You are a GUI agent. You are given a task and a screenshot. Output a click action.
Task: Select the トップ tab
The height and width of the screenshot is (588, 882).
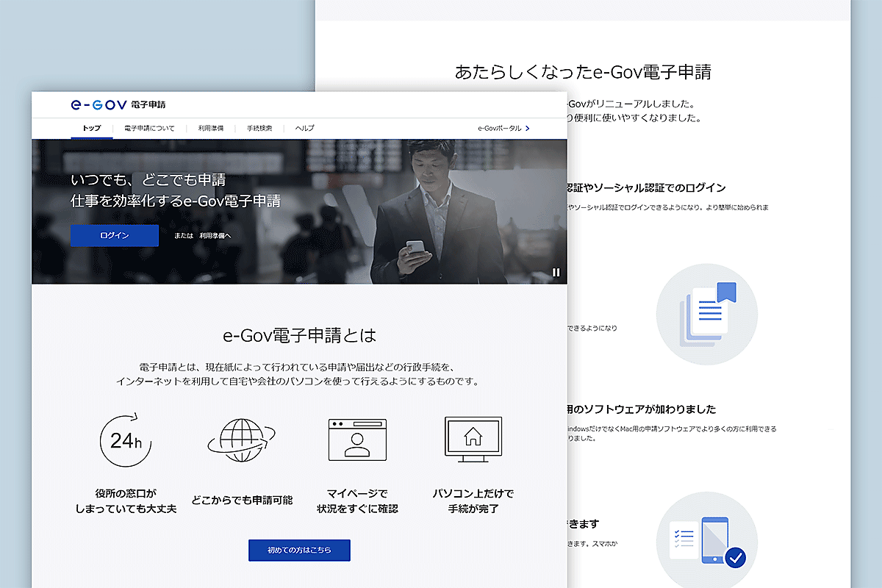[92, 128]
